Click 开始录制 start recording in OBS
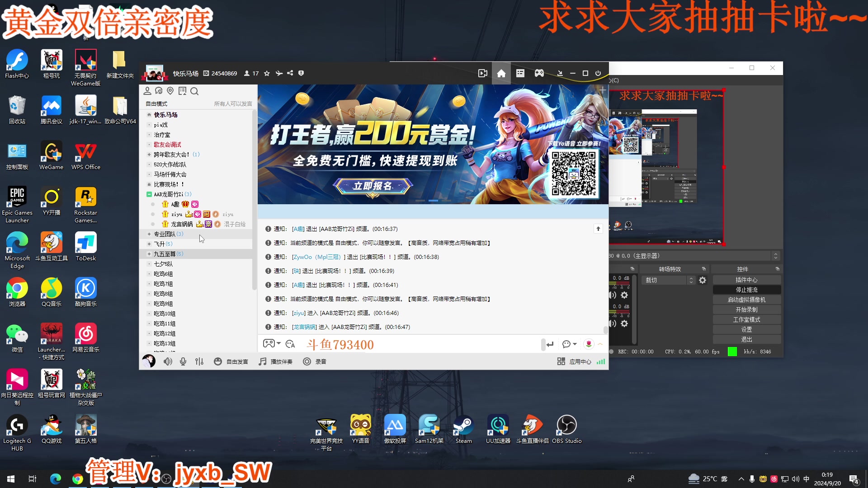868x488 pixels. pyautogui.click(x=746, y=310)
